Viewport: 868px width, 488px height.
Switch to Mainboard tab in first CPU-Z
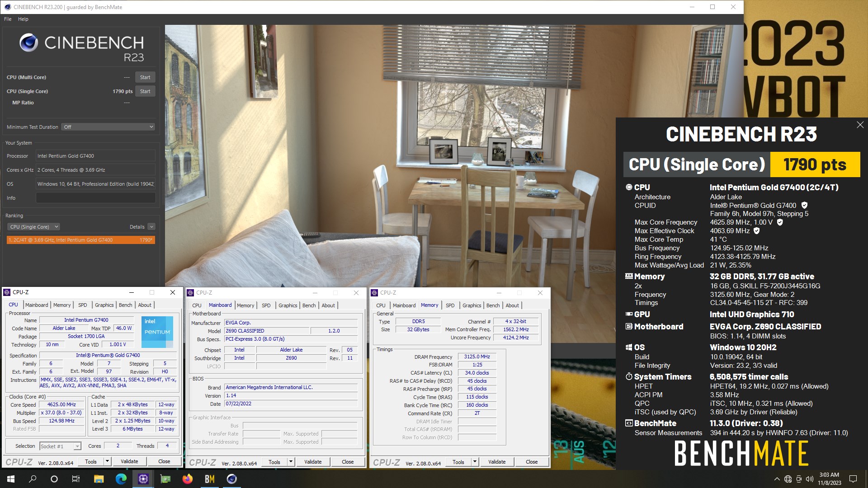[x=37, y=305]
